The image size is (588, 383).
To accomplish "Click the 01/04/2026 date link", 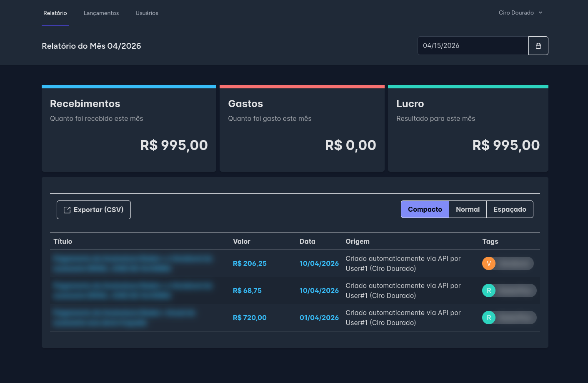I will point(319,318).
